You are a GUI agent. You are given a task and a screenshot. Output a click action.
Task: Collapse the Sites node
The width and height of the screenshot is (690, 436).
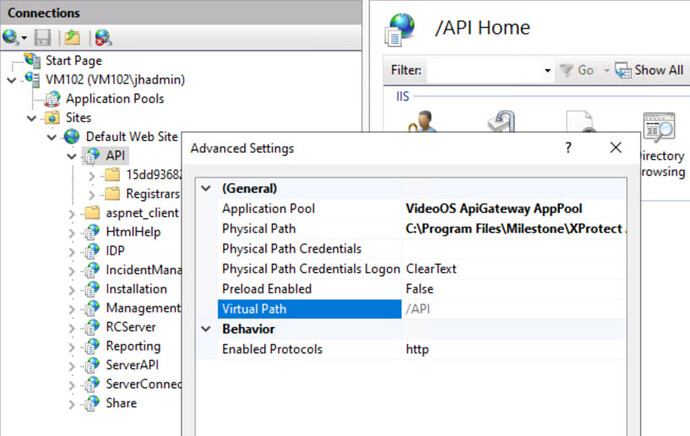pos(32,118)
